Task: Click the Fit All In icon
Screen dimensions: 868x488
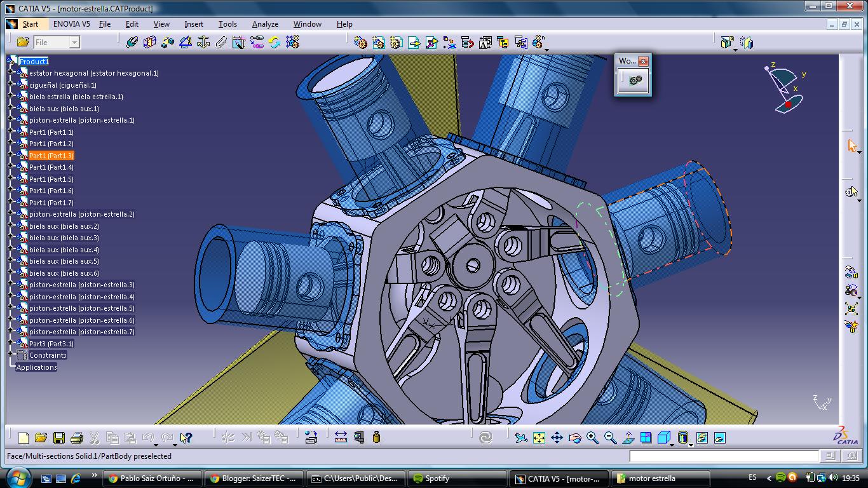Action: coord(539,437)
